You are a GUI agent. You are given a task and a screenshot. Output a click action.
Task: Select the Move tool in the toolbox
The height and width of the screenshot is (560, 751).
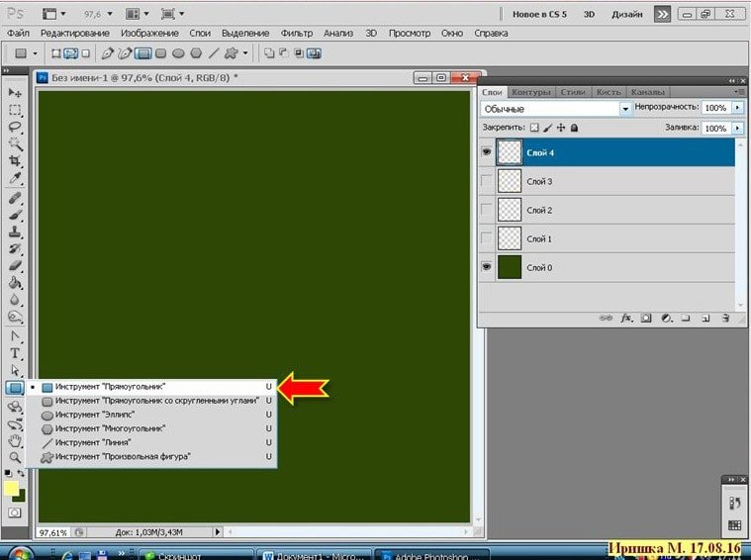pos(16,92)
